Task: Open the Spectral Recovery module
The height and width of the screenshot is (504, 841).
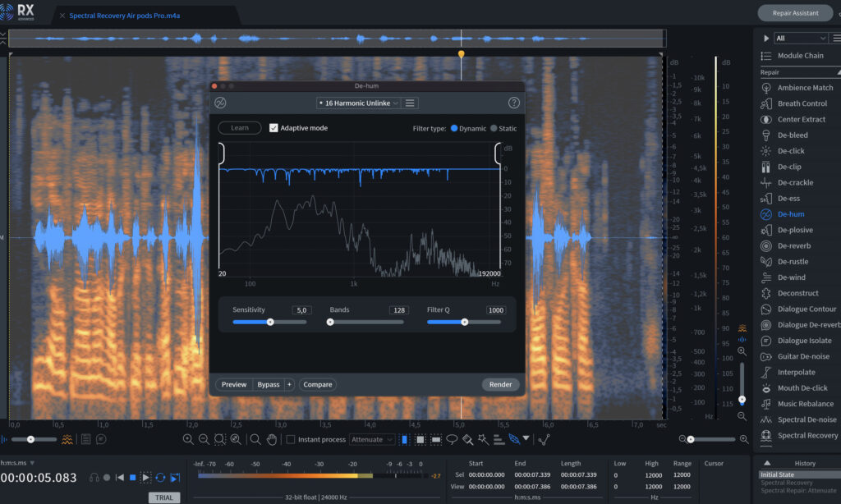Action: [799, 435]
